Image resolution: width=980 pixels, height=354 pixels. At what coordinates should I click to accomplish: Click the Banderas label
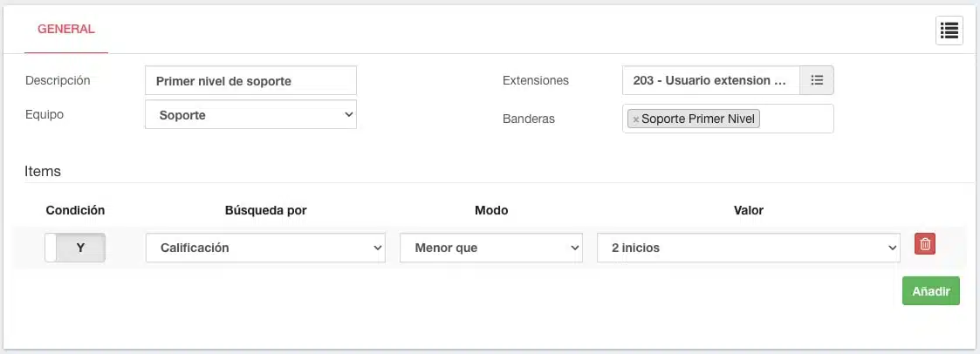point(529,119)
